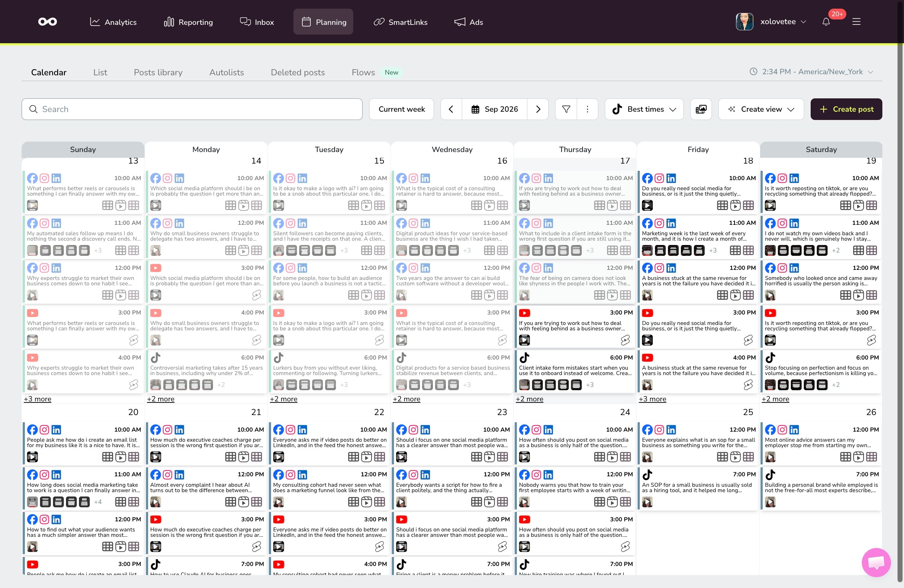Viewport: 904px width, 588px height.
Task: Click into the Search field
Action: (192, 109)
